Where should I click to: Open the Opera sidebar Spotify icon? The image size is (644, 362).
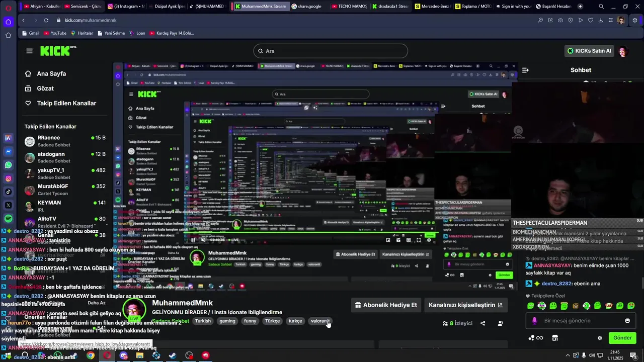click(8, 219)
